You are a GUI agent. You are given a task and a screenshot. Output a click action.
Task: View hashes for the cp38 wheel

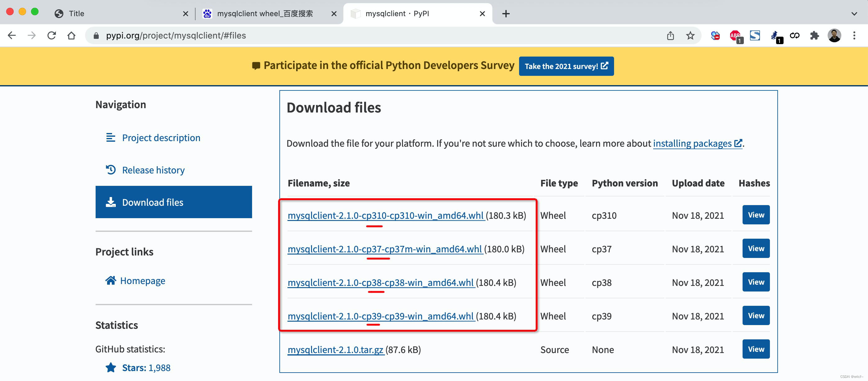[x=756, y=282]
